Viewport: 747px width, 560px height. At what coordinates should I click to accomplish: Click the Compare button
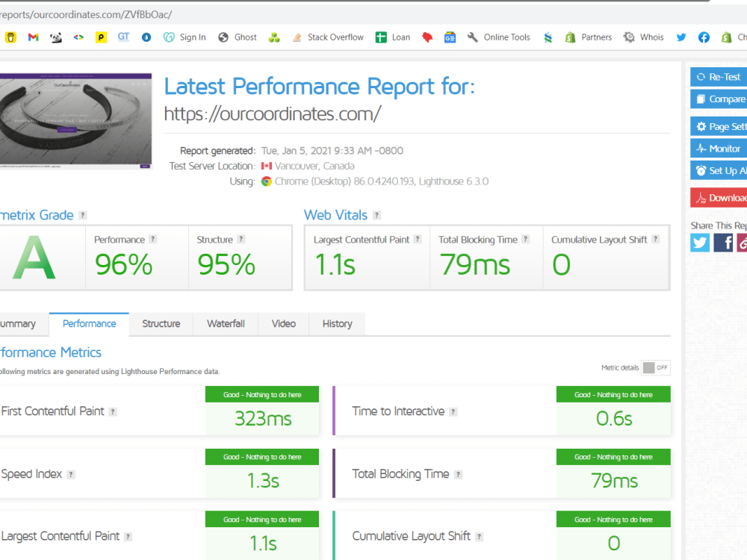pyautogui.click(x=719, y=99)
